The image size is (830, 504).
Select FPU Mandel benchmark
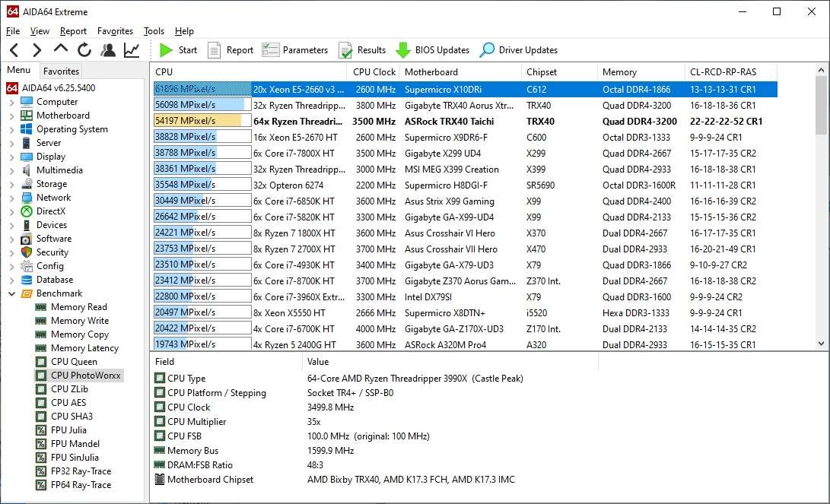(75, 444)
